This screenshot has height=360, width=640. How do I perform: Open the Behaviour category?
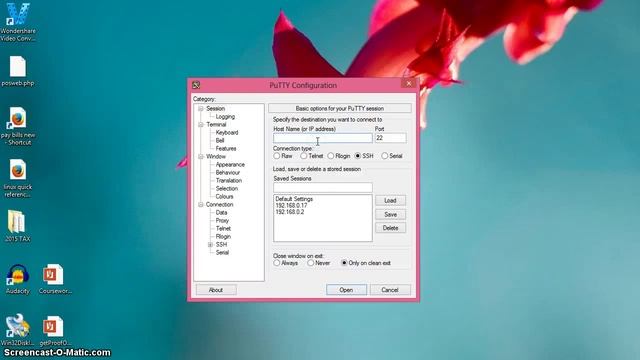[x=227, y=173]
